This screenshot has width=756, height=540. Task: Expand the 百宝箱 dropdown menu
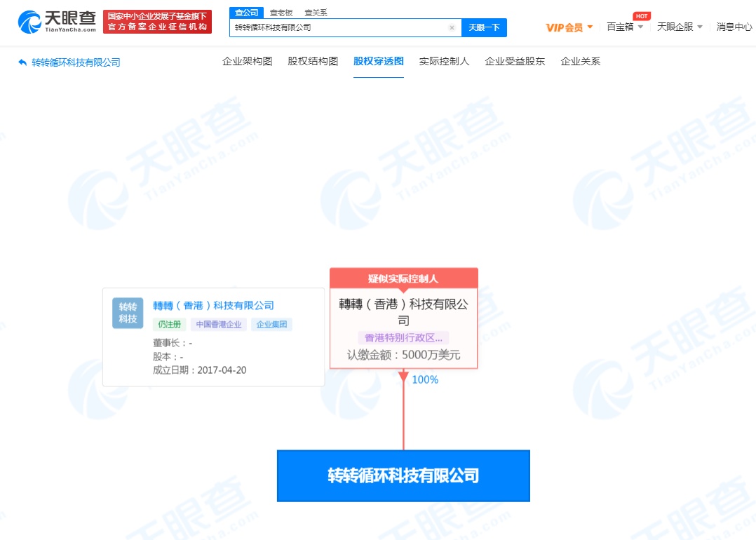[x=625, y=27]
